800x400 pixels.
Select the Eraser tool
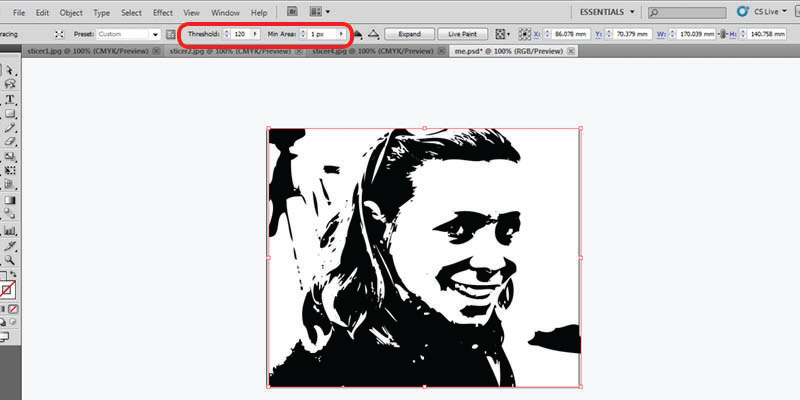coord(11,142)
